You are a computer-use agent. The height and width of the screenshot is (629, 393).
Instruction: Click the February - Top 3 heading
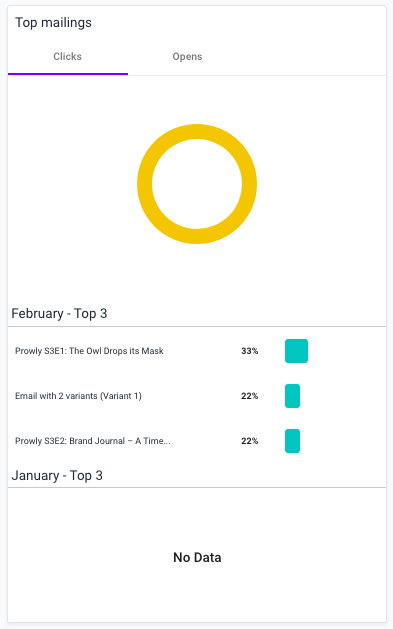[59, 313]
